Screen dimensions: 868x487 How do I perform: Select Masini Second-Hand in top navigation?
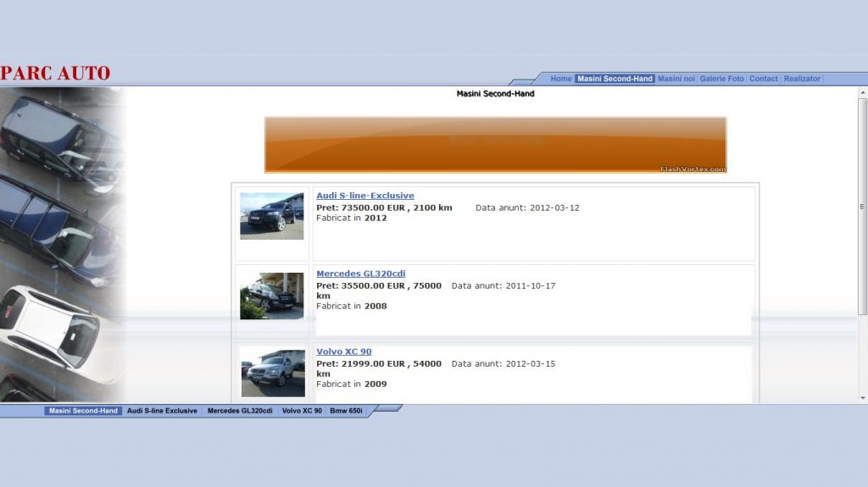tap(615, 79)
